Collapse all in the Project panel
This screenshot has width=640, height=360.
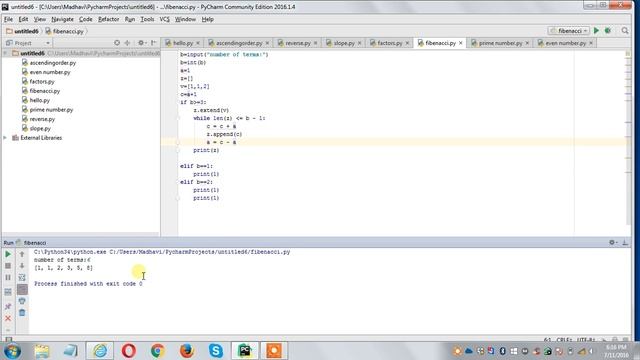[x=127, y=43]
